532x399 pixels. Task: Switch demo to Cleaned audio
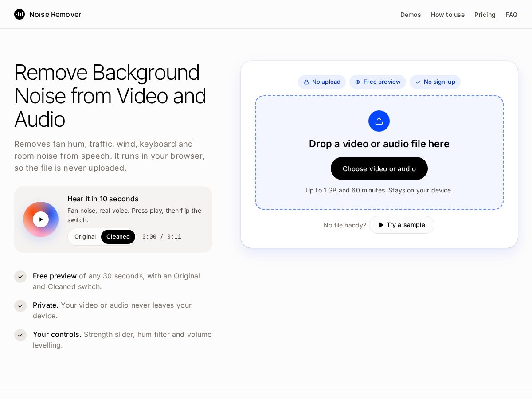point(118,237)
